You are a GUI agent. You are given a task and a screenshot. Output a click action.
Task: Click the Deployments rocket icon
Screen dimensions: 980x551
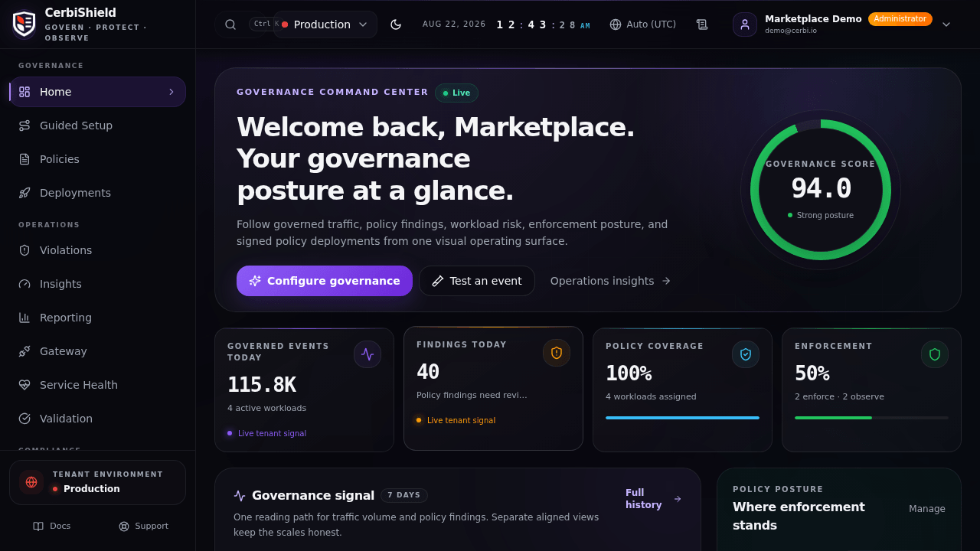pyautogui.click(x=24, y=193)
